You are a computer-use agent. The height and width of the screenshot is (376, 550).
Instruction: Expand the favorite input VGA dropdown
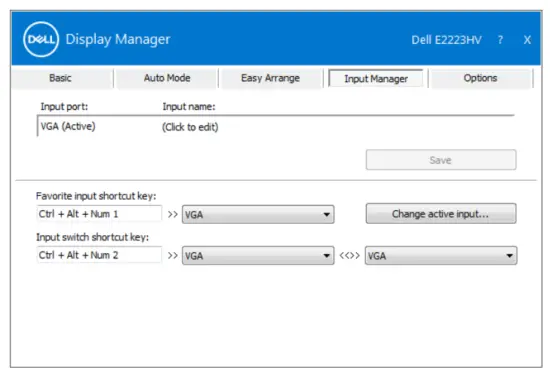(x=258, y=214)
